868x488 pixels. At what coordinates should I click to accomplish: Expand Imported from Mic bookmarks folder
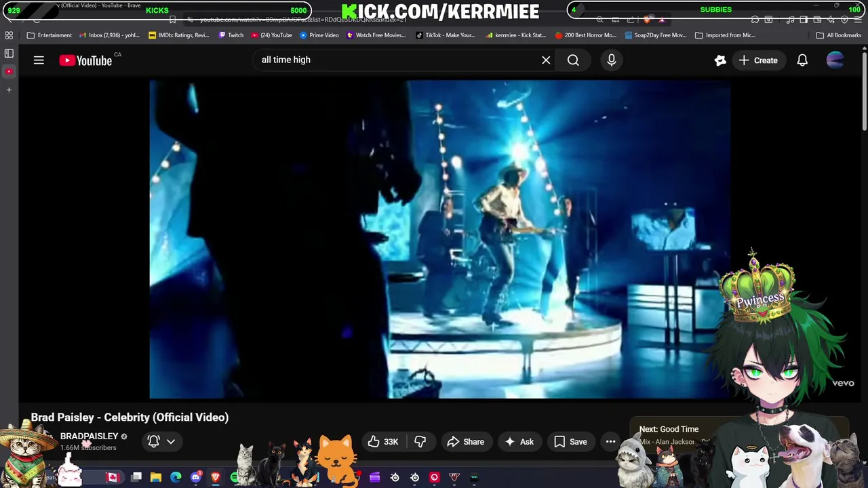point(725,35)
